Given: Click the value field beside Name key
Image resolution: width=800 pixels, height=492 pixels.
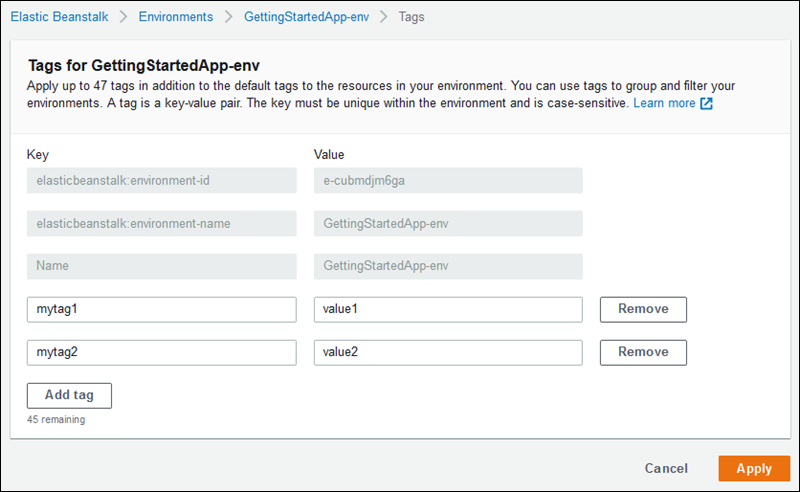Looking at the screenshot, I should coord(448,266).
